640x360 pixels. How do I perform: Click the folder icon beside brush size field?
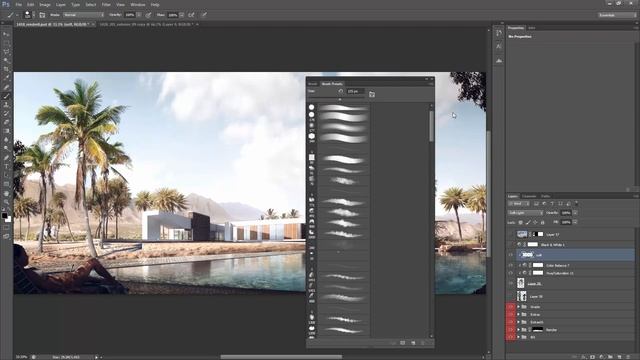pyautogui.click(x=372, y=94)
